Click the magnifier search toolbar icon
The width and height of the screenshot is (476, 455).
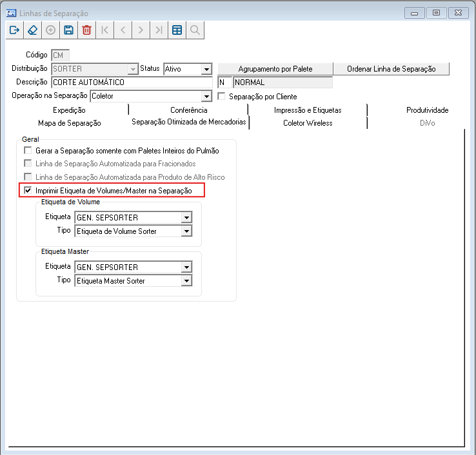195,30
